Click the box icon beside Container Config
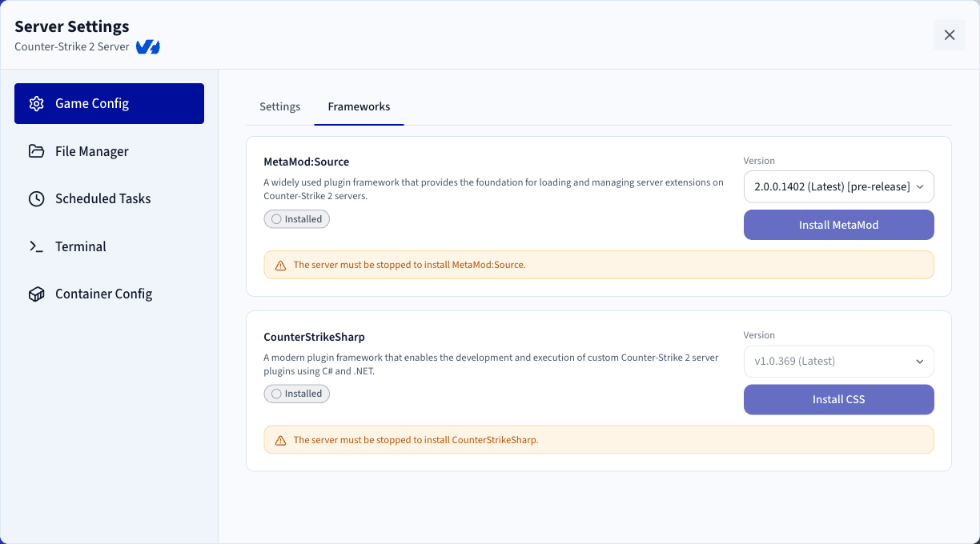Screen dimensions: 980x544 (36, 294)
